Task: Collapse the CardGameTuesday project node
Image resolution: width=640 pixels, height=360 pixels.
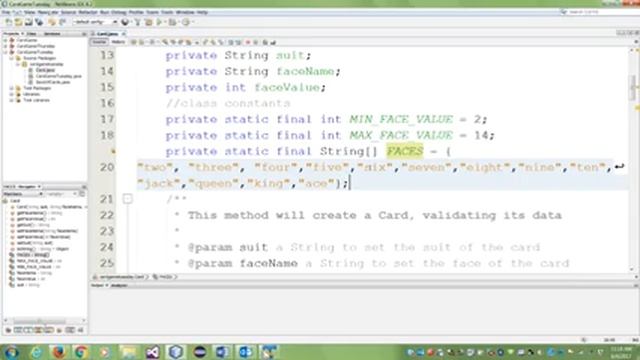Action: click(x=5, y=52)
